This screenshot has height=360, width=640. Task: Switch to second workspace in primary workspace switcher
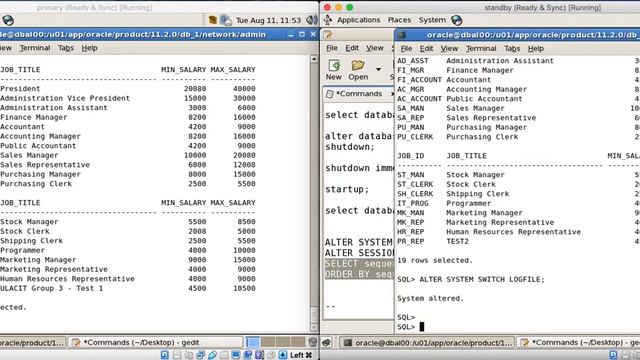tap(268, 342)
